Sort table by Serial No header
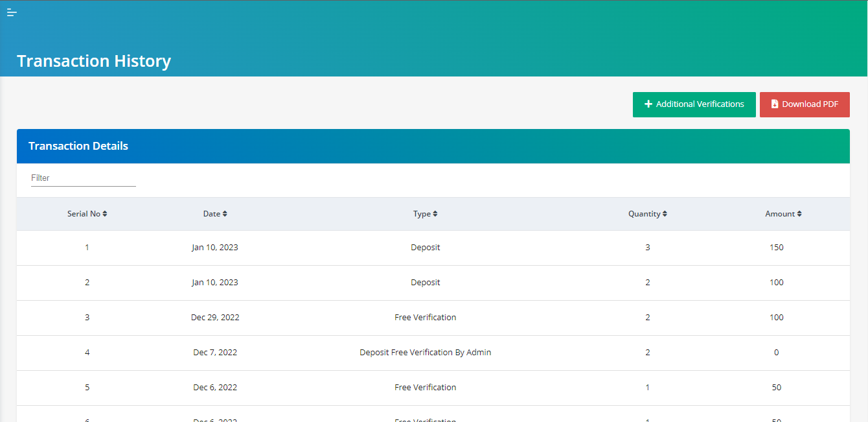 pyautogui.click(x=84, y=214)
